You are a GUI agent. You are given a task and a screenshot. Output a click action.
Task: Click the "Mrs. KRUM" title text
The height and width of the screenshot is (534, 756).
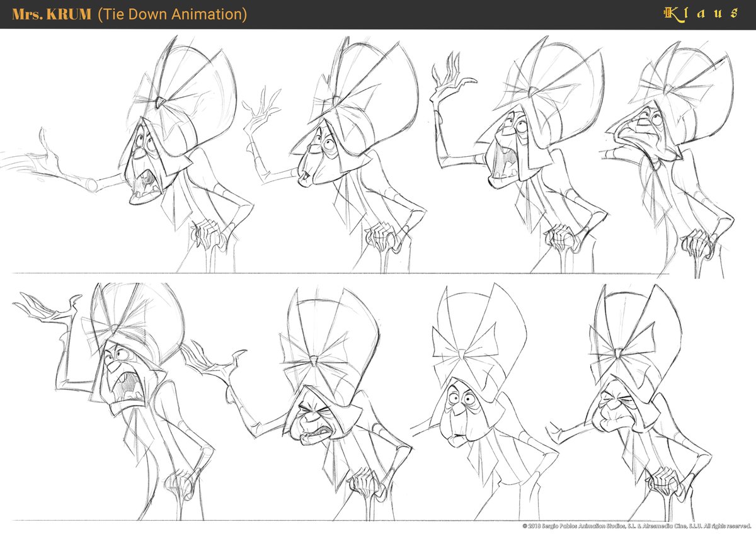click(52, 14)
